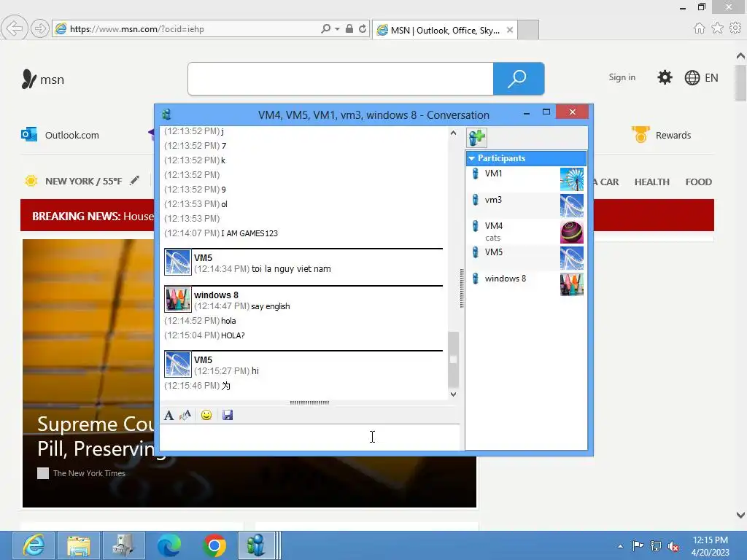The height and width of the screenshot is (560, 747).
Task: Click the save conversation floppy icon
Action: coord(228,415)
